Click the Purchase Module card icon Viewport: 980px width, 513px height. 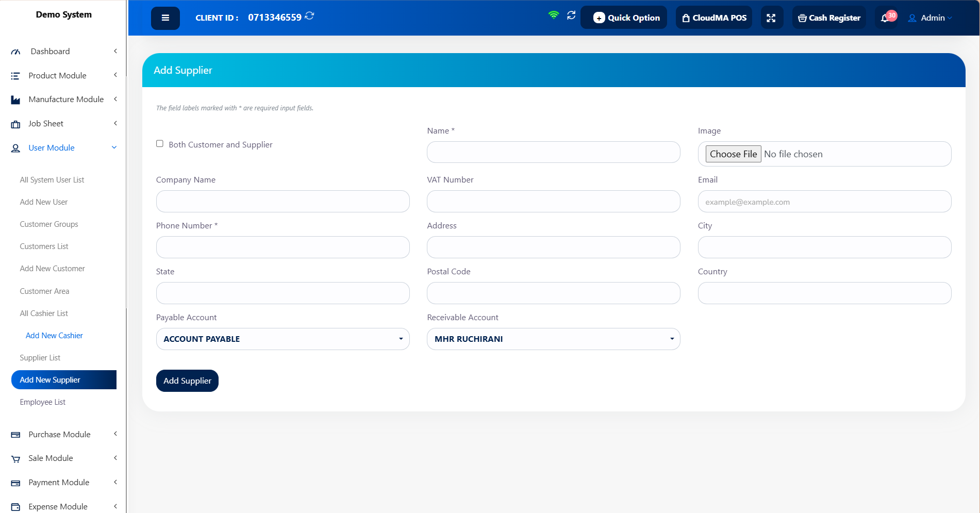[x=15, y=435]
